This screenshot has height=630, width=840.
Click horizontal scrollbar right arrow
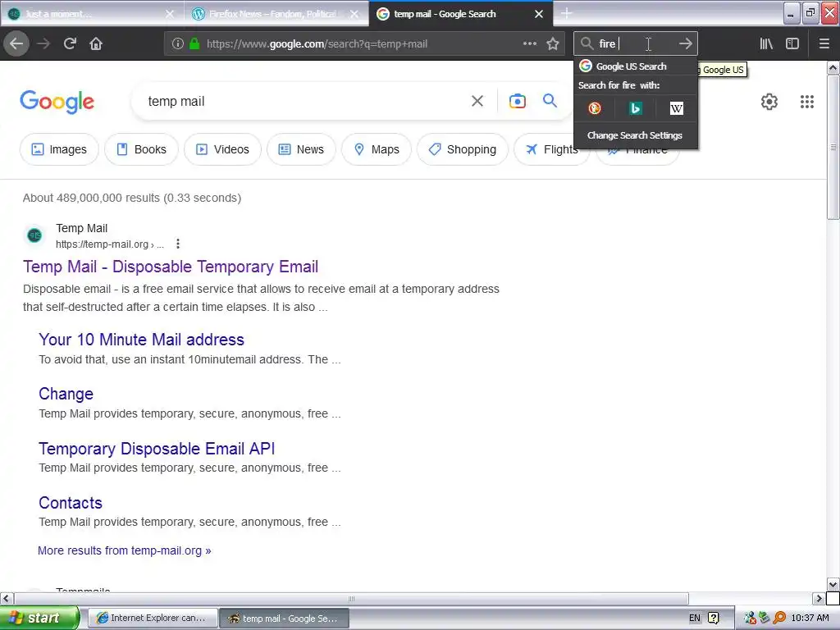click(818, 598)
